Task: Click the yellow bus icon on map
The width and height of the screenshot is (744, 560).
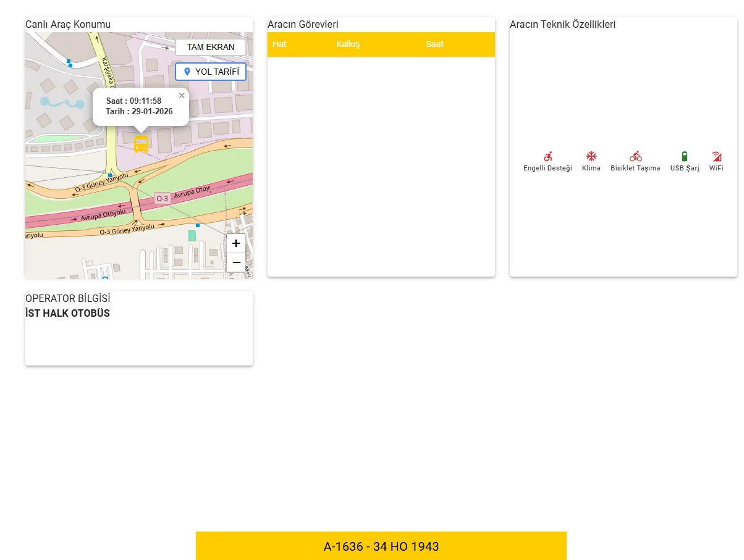Action: click(x=141, y=144)
